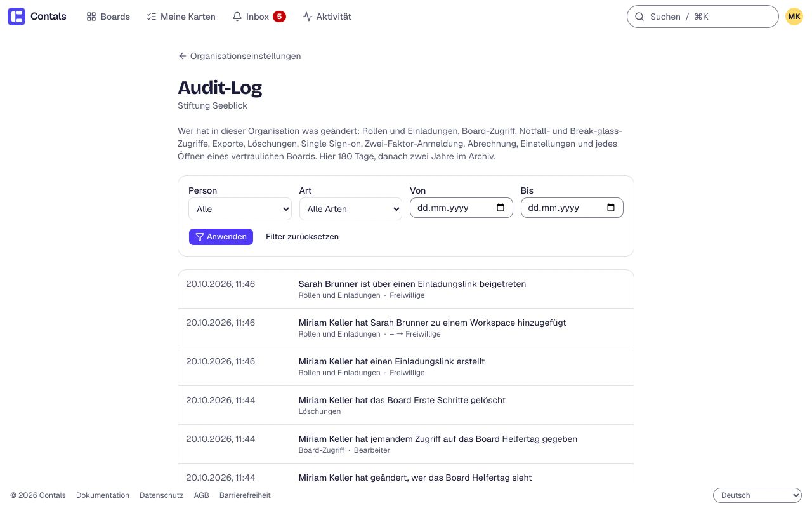This screenshot has width=812, height=508.
Task: Click the '© 2026 Contals' footer text
Action: [x=38, y=495]
